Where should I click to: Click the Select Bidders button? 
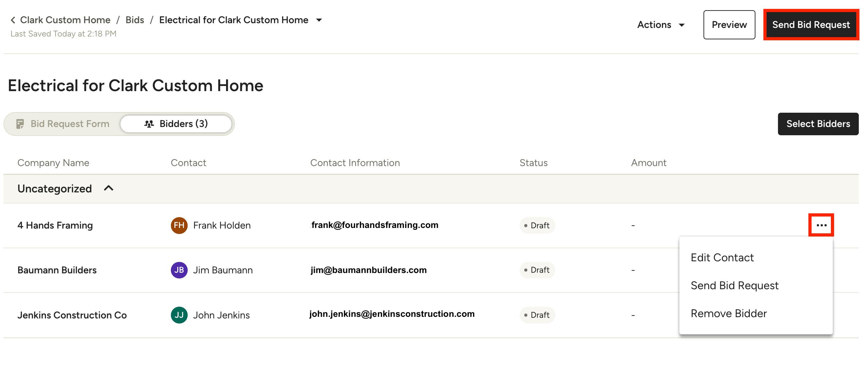click(x=818, y=124)
